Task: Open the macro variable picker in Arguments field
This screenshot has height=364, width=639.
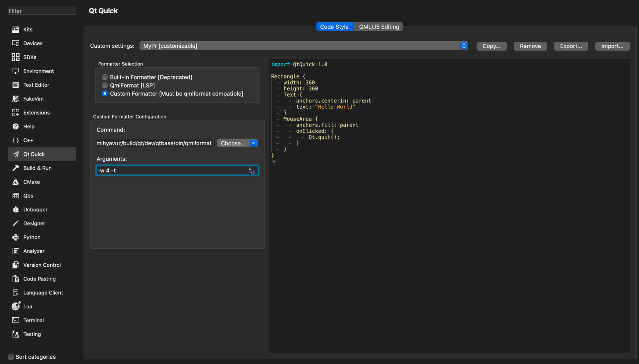Action: (x=252, y=170)
